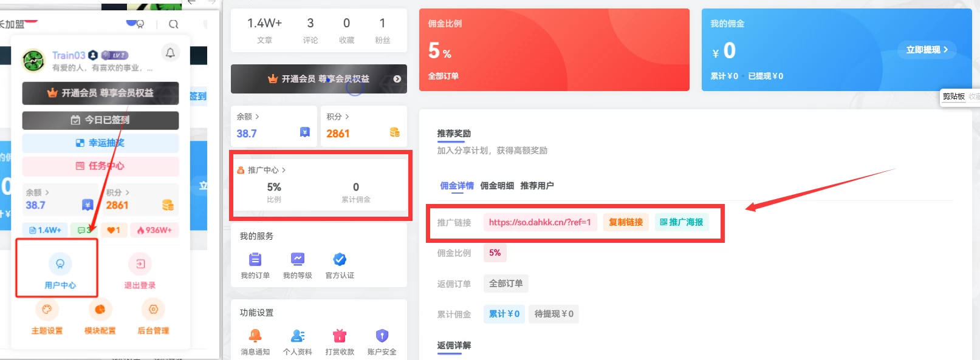Image resolution: width=980 pixels, height=360 pixels.
Task: Click 幸运抽奖 lucky draw button
Action: coord(100,143)
